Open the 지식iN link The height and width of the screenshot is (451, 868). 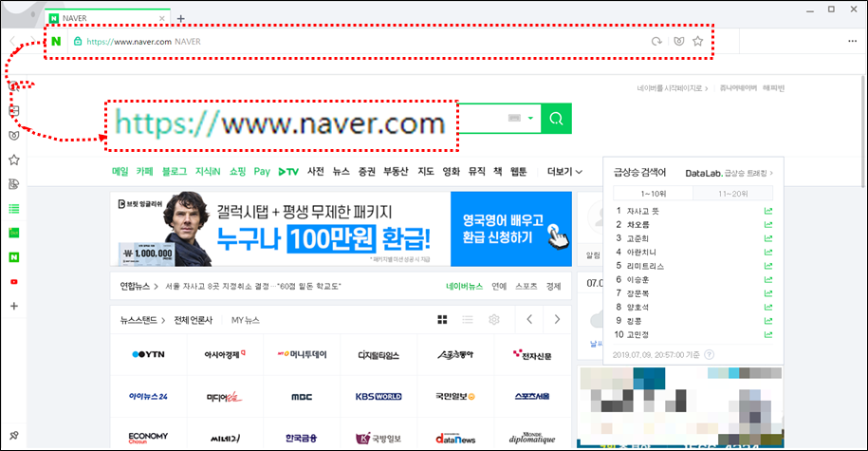(x=208, y=172)
